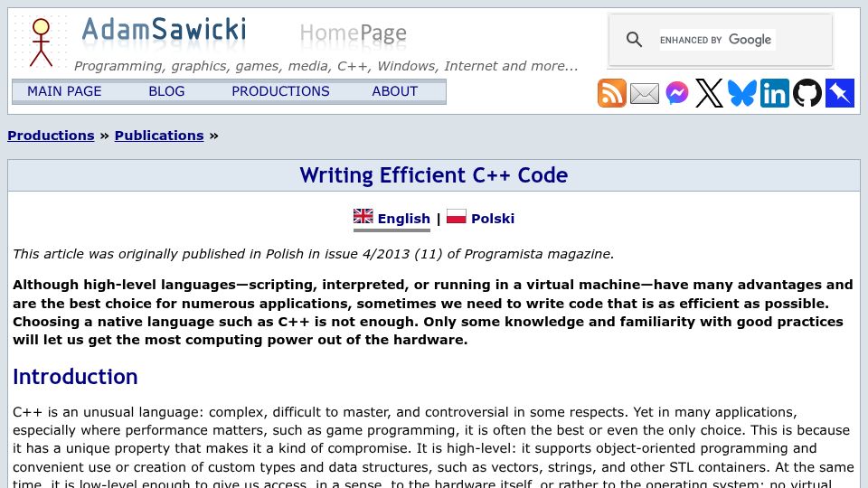
Task: Click the Polish flag icon
Action: click(456, 216)
